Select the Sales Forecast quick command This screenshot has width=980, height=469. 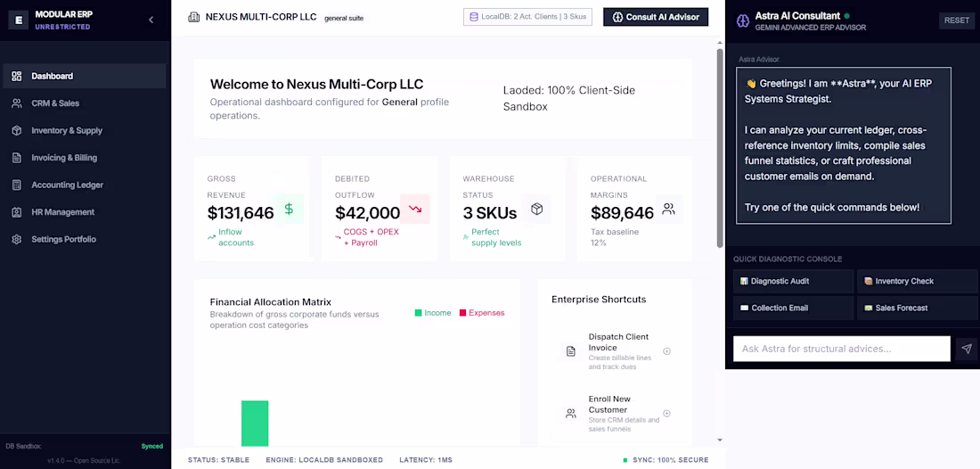click(x=916, y=309)
